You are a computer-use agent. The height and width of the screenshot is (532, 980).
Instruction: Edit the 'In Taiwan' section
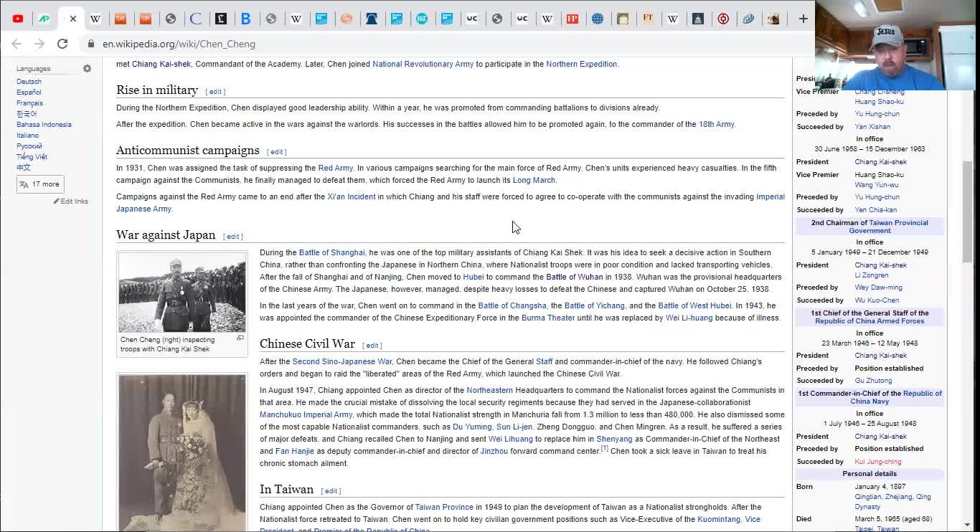(x=331, y=491)
